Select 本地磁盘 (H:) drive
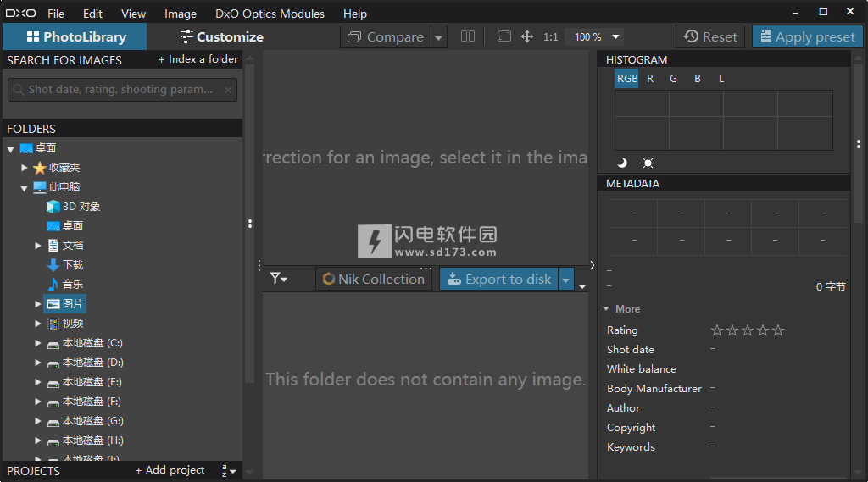Image resolution: width=868 pixels, height=482 pixels. pos(86,440)
